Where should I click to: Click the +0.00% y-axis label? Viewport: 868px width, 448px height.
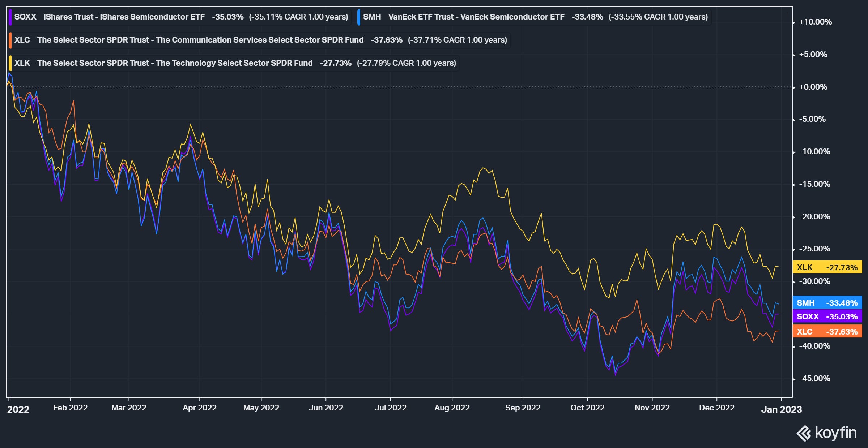click(813, 87)
